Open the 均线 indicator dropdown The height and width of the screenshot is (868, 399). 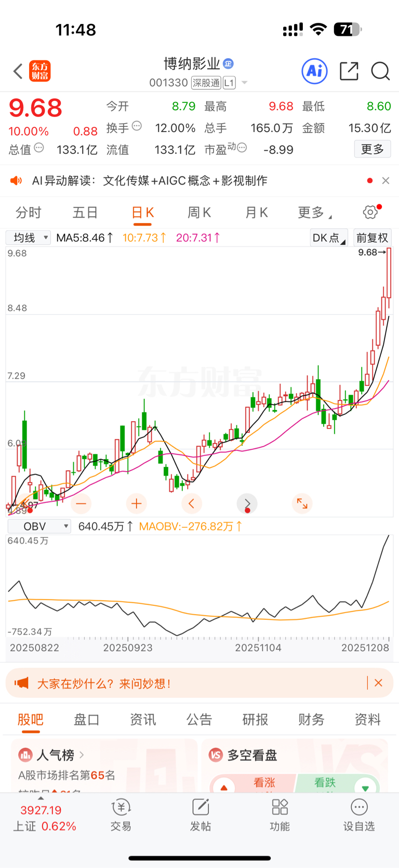click(x=29, y=238)
